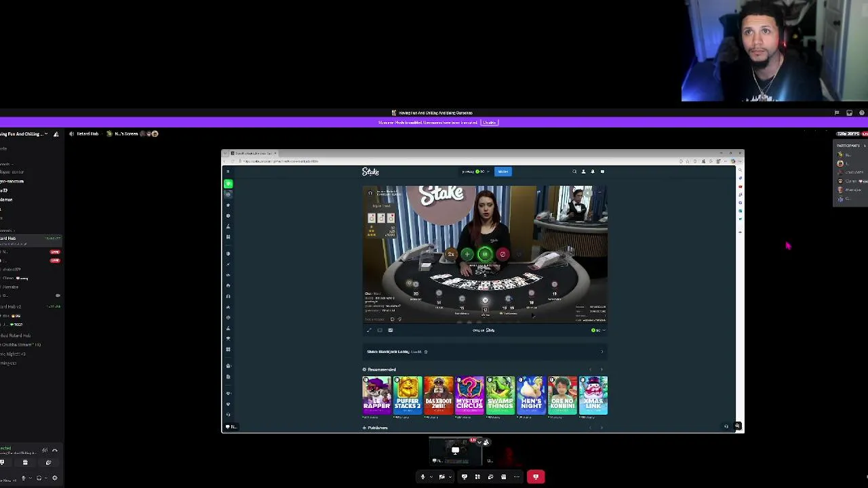Open the Stake chat bubble icon
Screen dimensions: 868x488
coord(602,171)
